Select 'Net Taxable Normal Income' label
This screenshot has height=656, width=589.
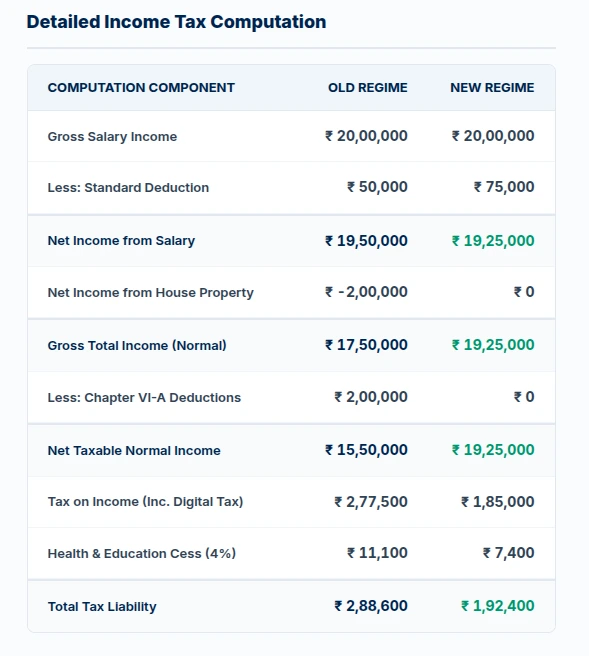point(134,451)
